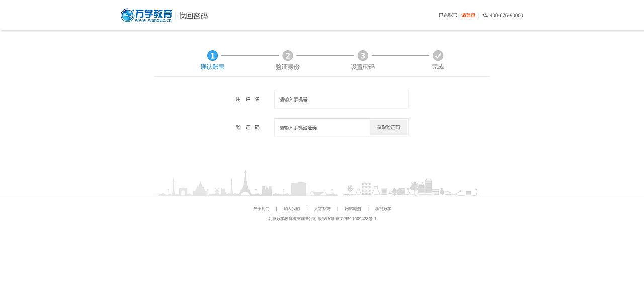The height and width of the screenshot is (296, 644).
Task: Open the 手机万学 mobile site link
Action: (x=382, y=208)
